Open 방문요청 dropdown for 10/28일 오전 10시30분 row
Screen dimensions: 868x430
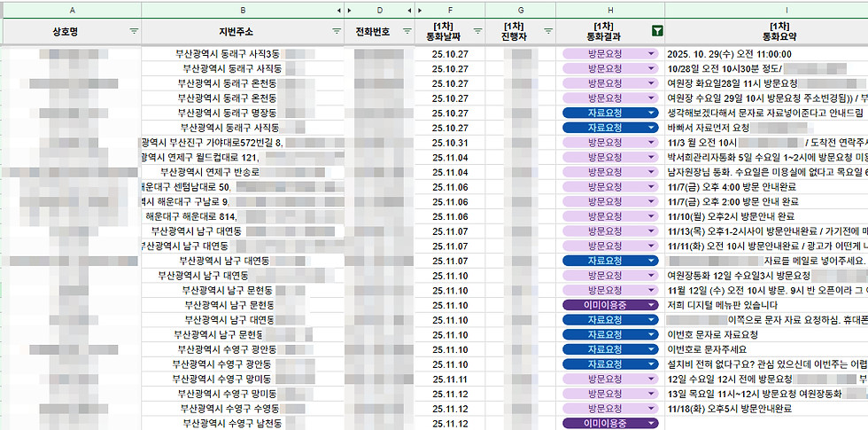pos(652,69)
